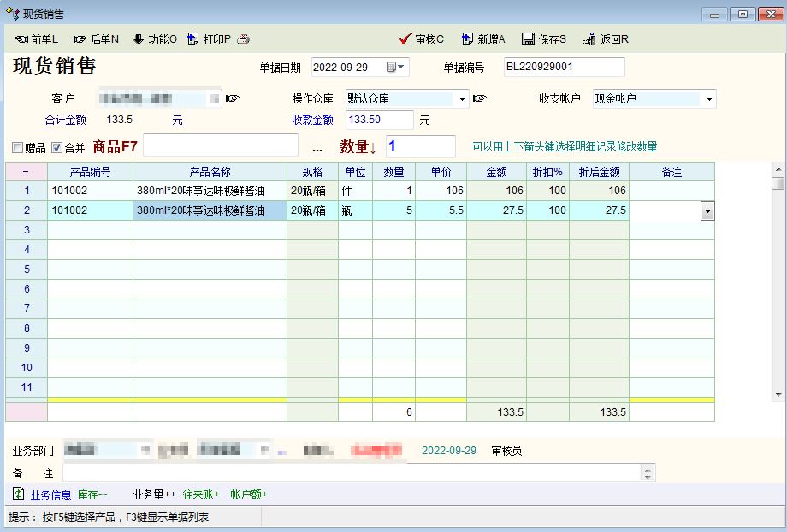Save the document with 保存S
This screenshot has width=787, height=532.
pyautogui.click(x=544, y=39)
